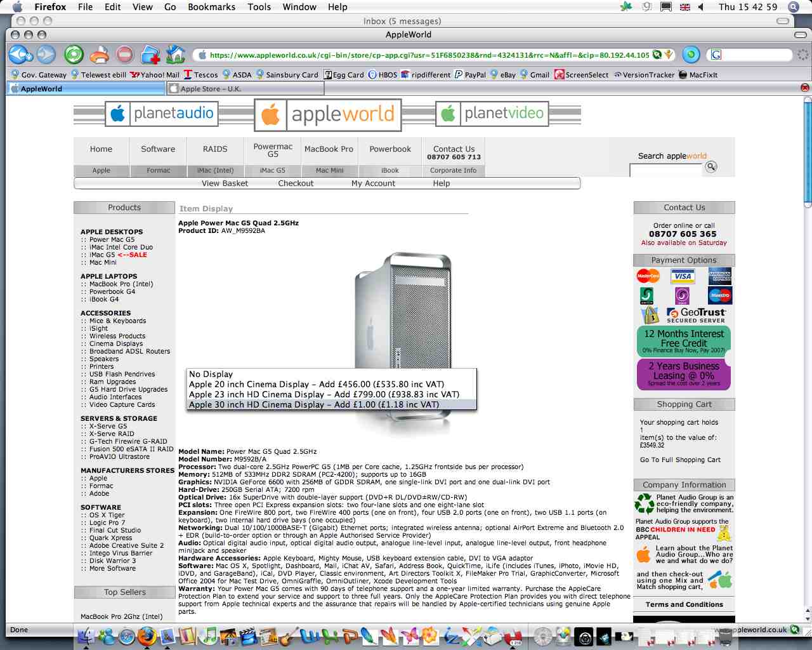Image resolution: width=812 pixels, height=650 pixels.
Task: Choose Apple 30 inch HD Cinema Display option
Action: click(331, 404)
